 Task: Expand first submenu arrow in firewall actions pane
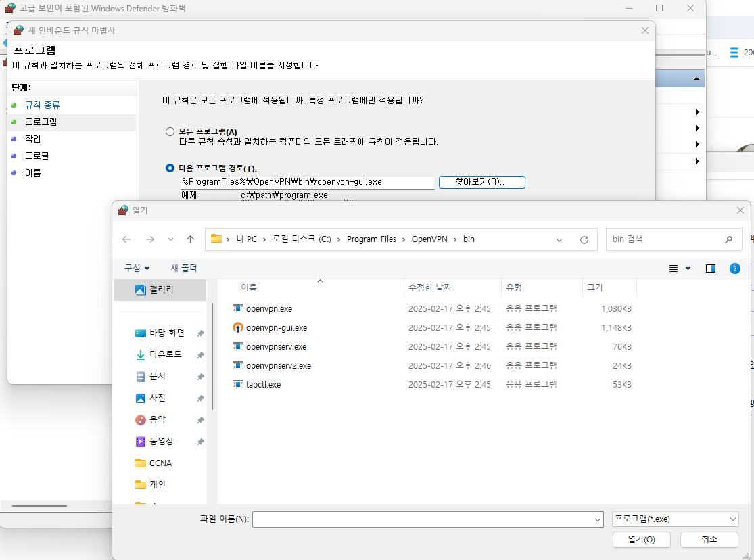pos(697,112)
